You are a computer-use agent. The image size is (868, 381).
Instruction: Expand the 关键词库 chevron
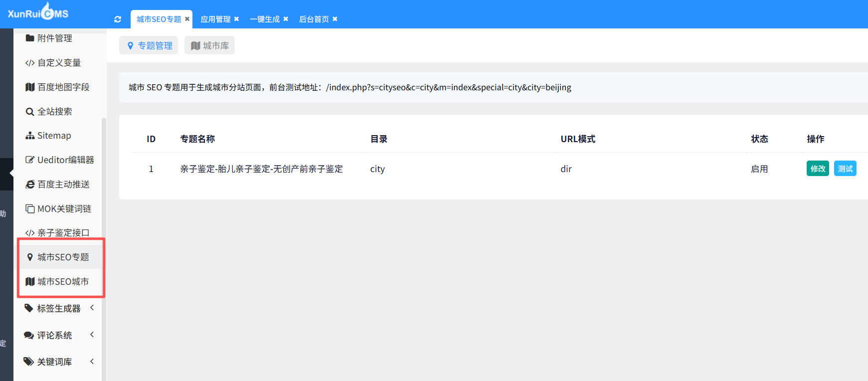pos(92,361)
